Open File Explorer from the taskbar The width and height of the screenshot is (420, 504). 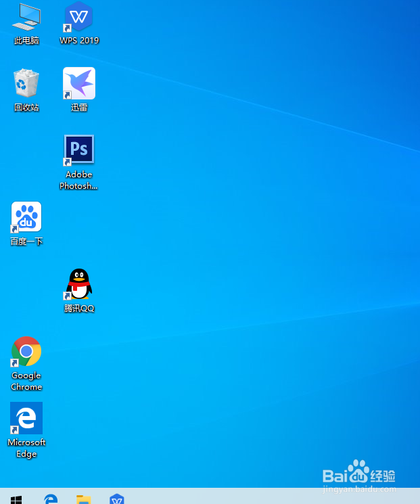click(x=84, y=499)
